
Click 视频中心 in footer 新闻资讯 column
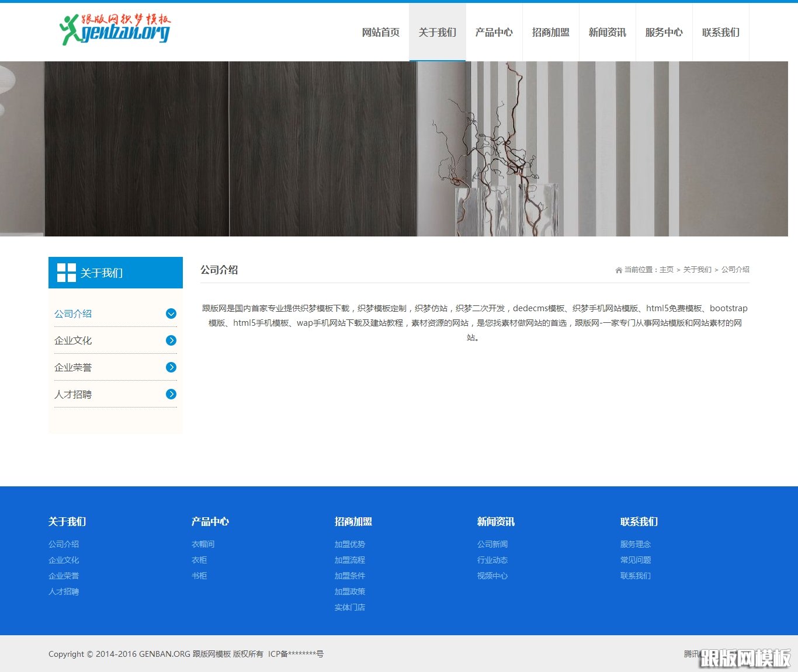pos(492,576)
